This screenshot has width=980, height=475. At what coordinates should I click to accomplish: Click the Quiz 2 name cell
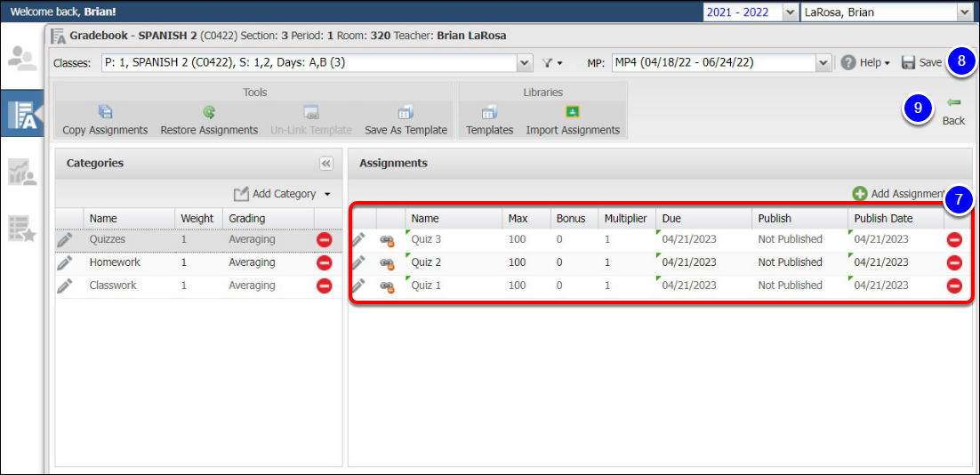(x=454, y=262)
